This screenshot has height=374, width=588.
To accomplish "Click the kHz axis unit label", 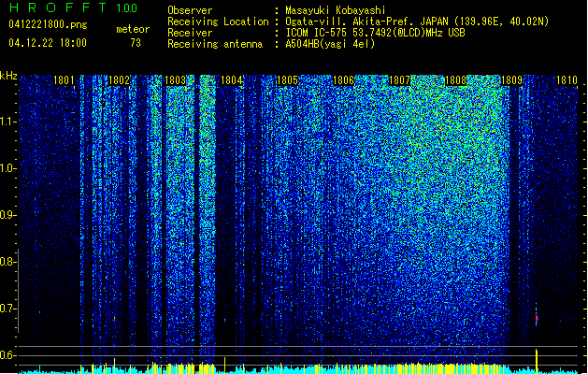I will coord(8,76).
